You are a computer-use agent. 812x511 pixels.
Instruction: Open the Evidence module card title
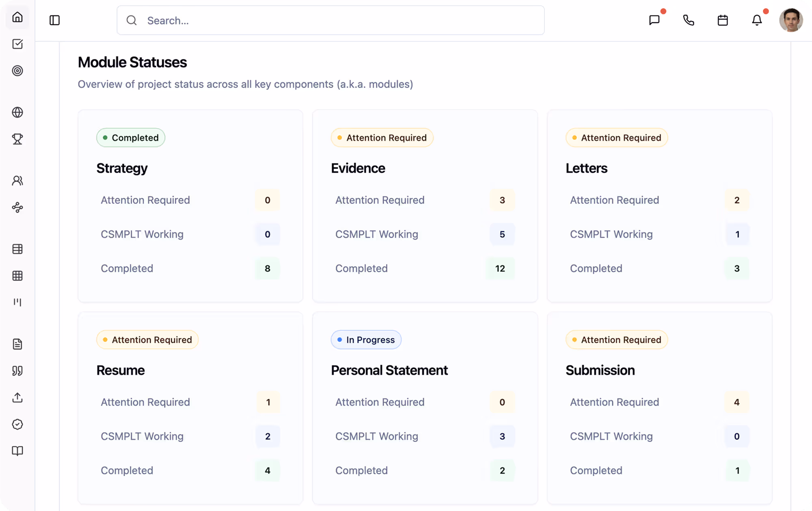[x=358, y=168]
